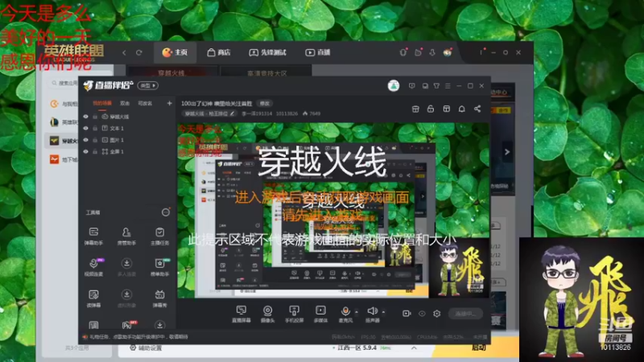
Task: Click the right arrow on launcher banner
Action: (507, 152)
